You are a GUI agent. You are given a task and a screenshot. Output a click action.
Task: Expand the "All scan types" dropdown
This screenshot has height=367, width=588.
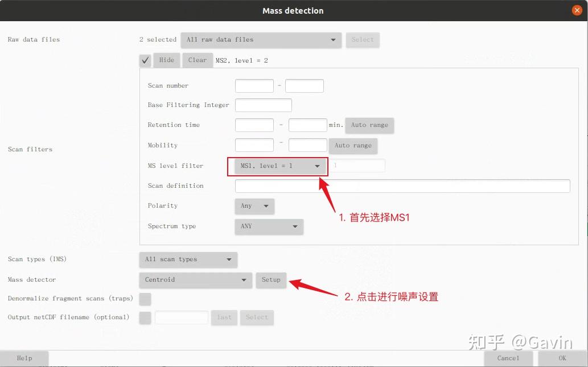(x=188, y=259)
